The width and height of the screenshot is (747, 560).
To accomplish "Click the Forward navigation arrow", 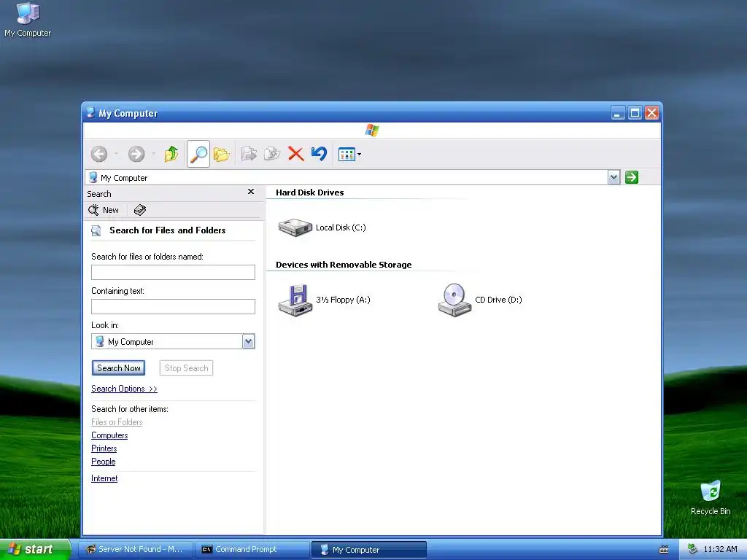I will (x=136, y=154).
